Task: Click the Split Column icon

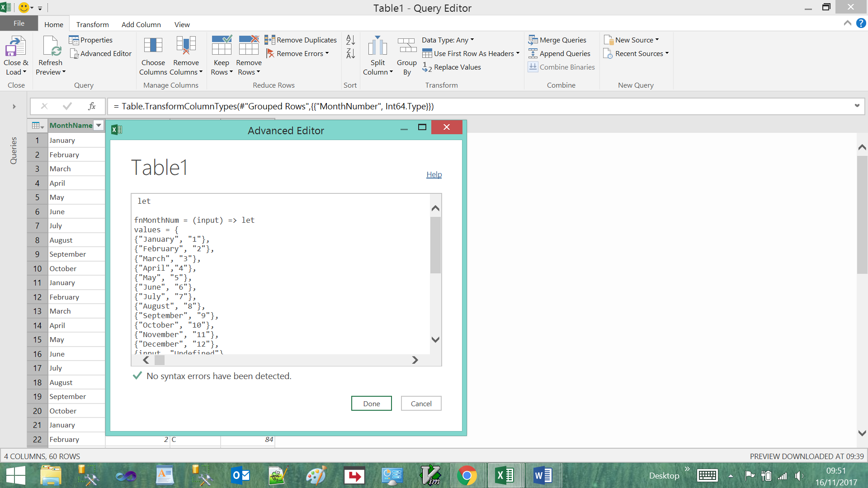Action: (x=377, y=47)
